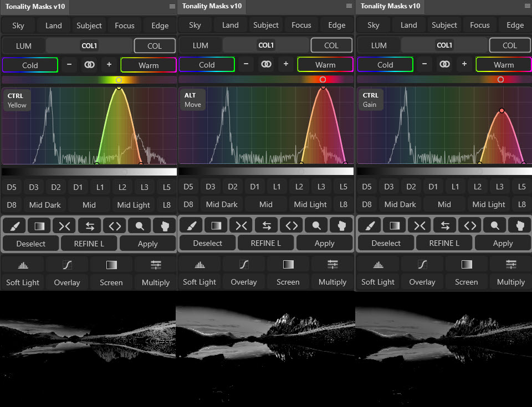Click the plus add icon in the Gain panel
Image resolution: width=532 pixels, height=407 pixels.
[464, 64]
